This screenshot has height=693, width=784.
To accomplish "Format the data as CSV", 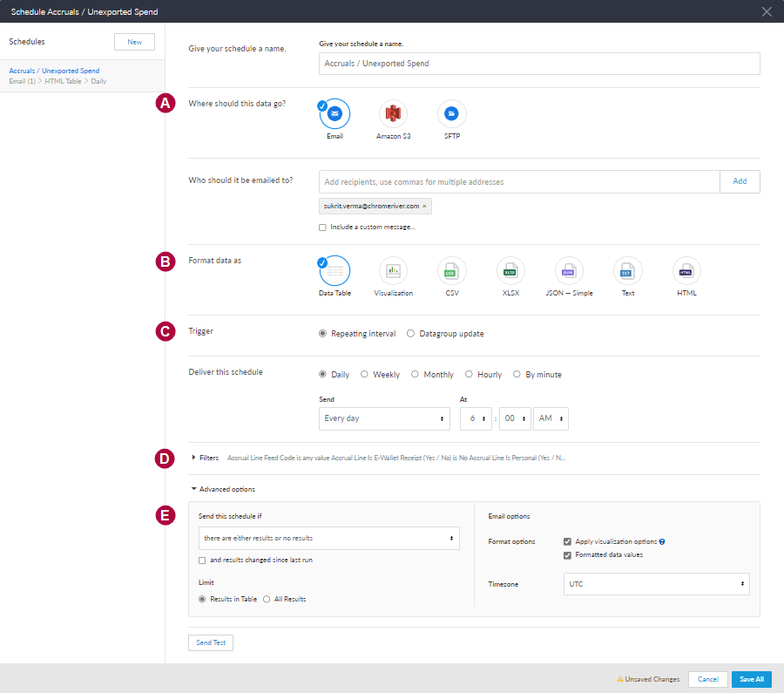I will point(452,270).
